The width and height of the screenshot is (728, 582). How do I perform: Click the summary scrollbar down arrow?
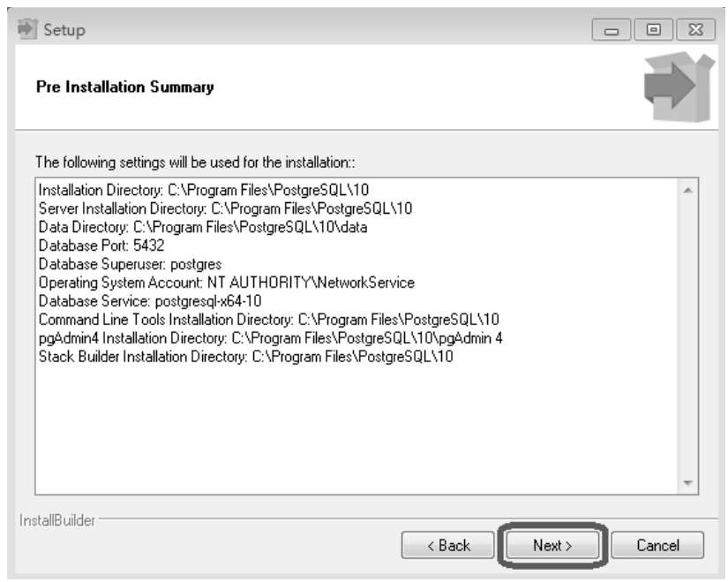pyautogui.click(x=687, y=482)
